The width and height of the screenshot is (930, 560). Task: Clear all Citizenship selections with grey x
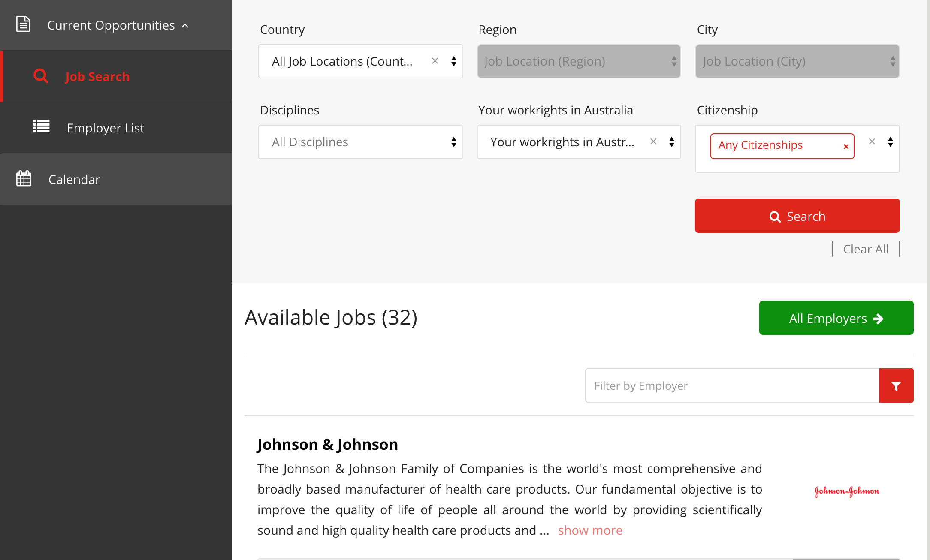coord(872,142)
